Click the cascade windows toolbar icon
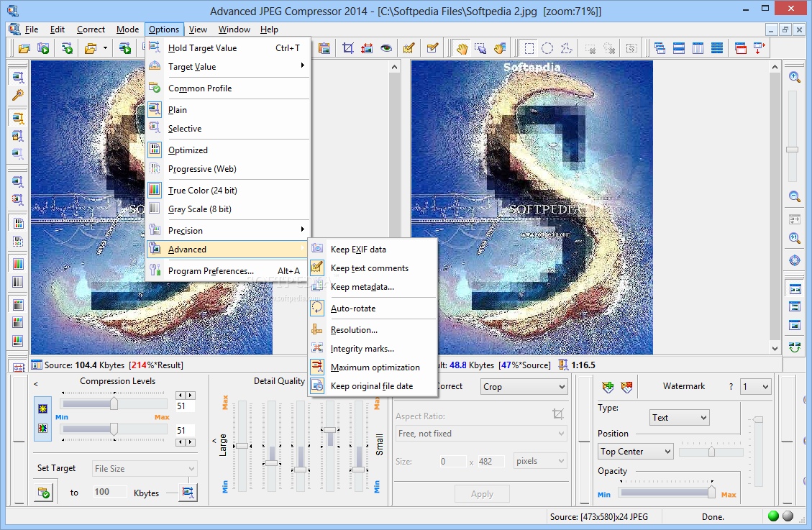 660,49
